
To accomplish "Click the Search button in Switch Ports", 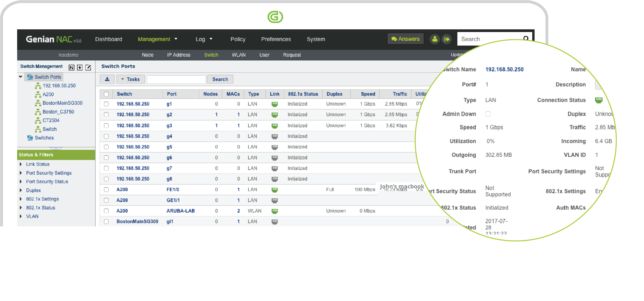I will (x=220, y=79).
